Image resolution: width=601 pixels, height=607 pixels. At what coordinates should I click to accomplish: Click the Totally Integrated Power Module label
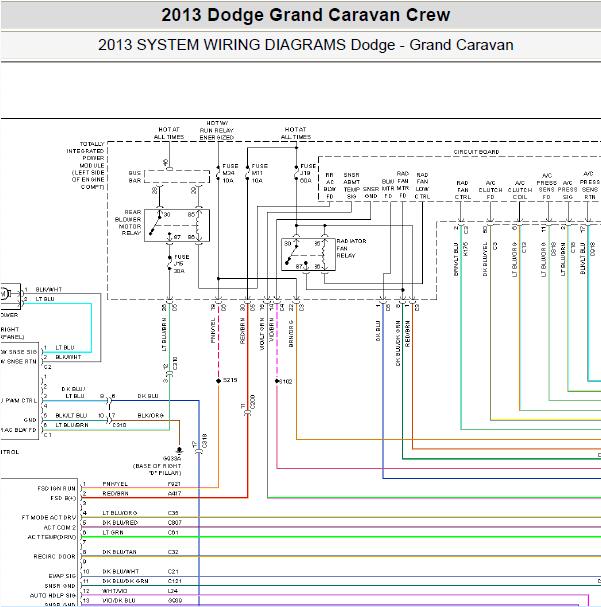click(87, 165)
